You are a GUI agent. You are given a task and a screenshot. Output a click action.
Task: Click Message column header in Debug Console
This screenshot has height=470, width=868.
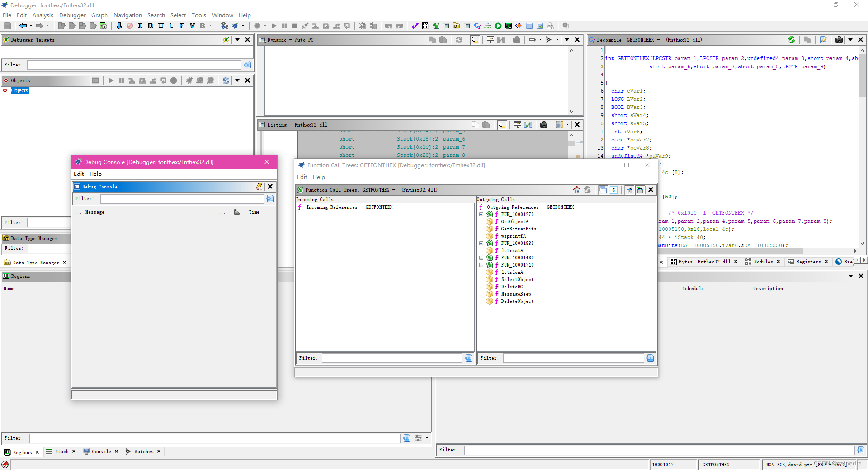click(x=94, y=212)
